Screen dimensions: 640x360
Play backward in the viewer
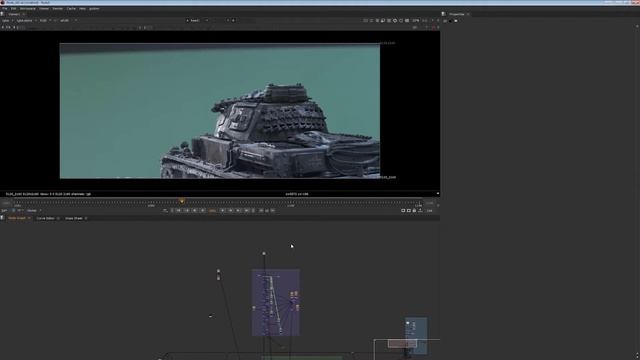coord(203,211)
